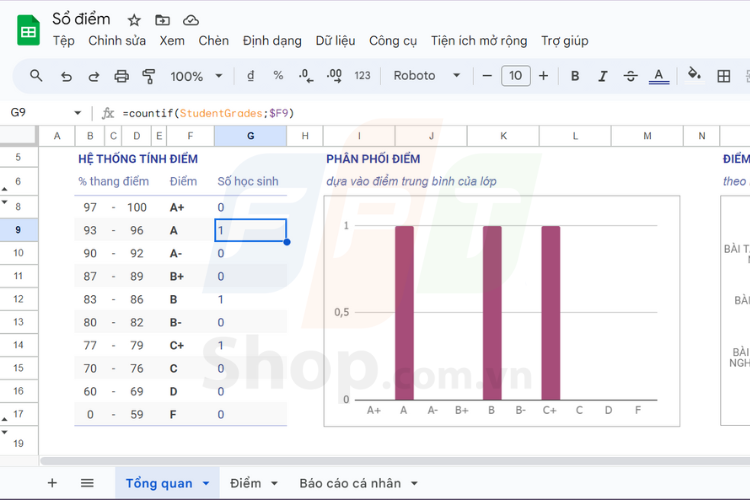750x500 pixels.
Task: Check cloud save status icon
Action: [191, 20]
